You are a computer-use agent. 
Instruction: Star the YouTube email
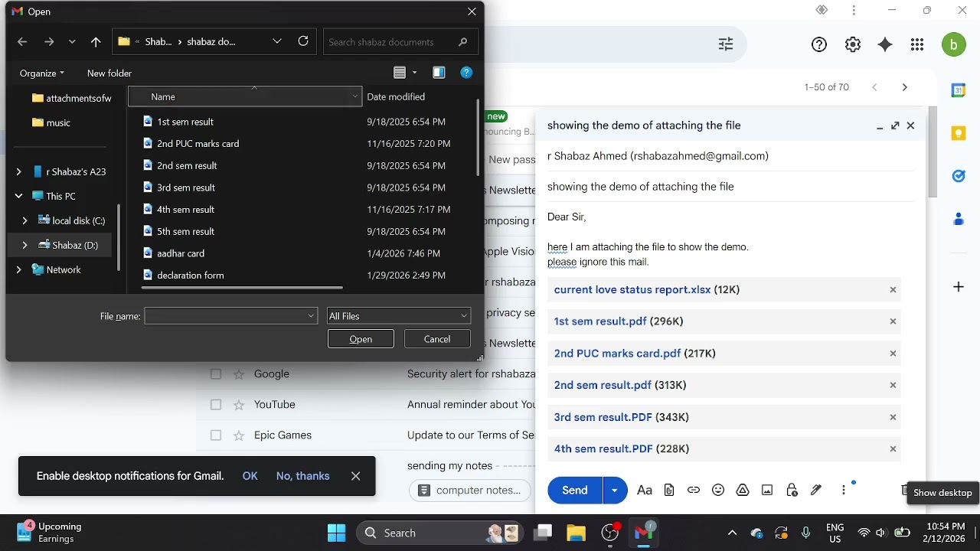pyautogui.click(x=239, y=405)
